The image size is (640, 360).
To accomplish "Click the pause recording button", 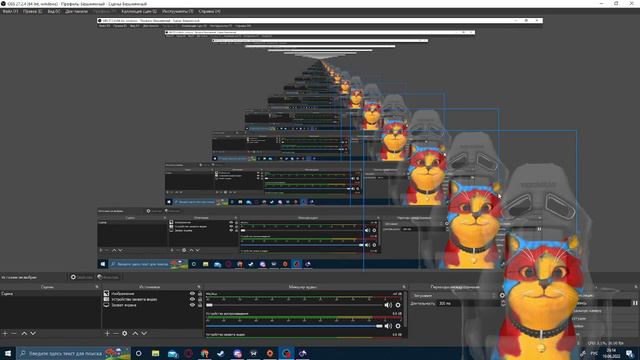I will (x=635, y=303).
